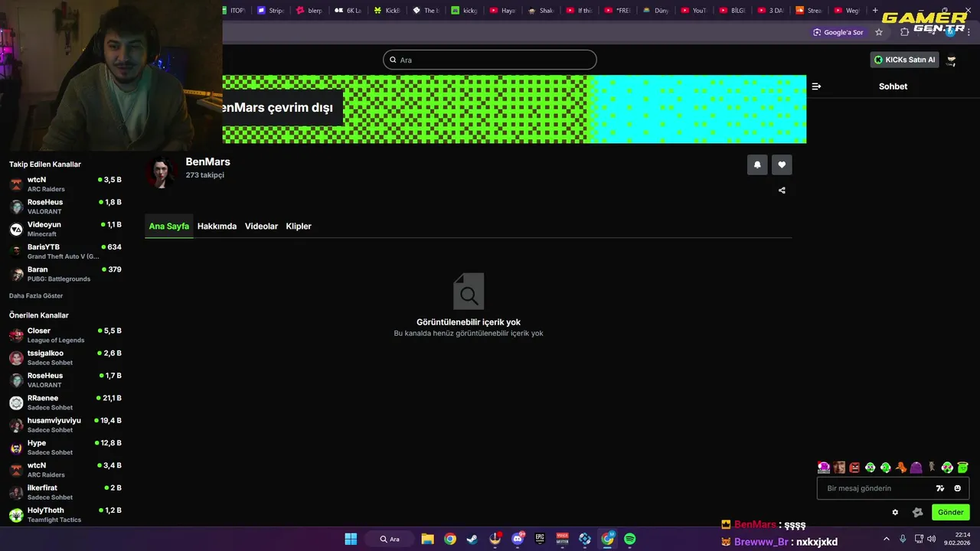This screenshot has width=980, height=551.
Task: Click the grey badge icon beside Gönder
Action: (x=917, y=512)
